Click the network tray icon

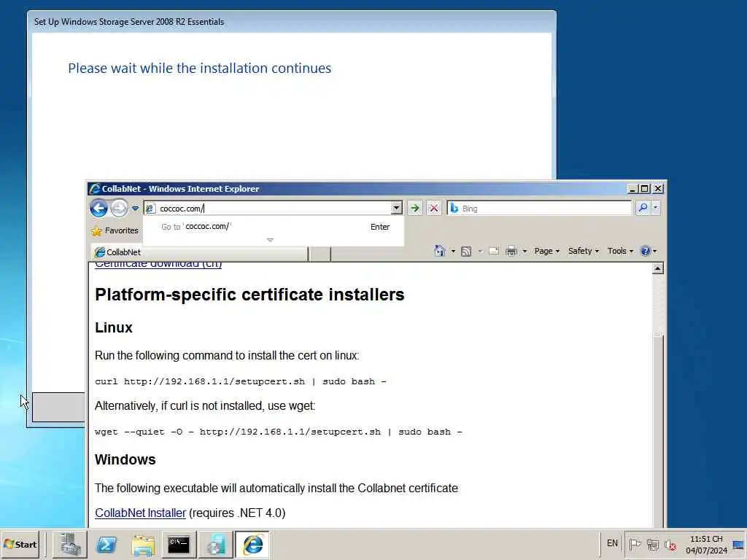[x=653, y=544]
